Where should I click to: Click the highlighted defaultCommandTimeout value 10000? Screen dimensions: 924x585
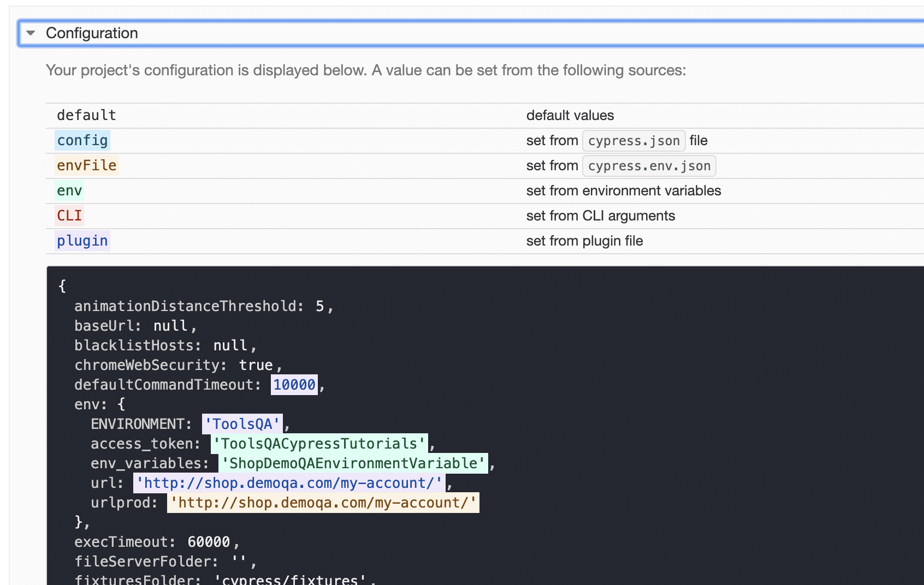[294, 384]
